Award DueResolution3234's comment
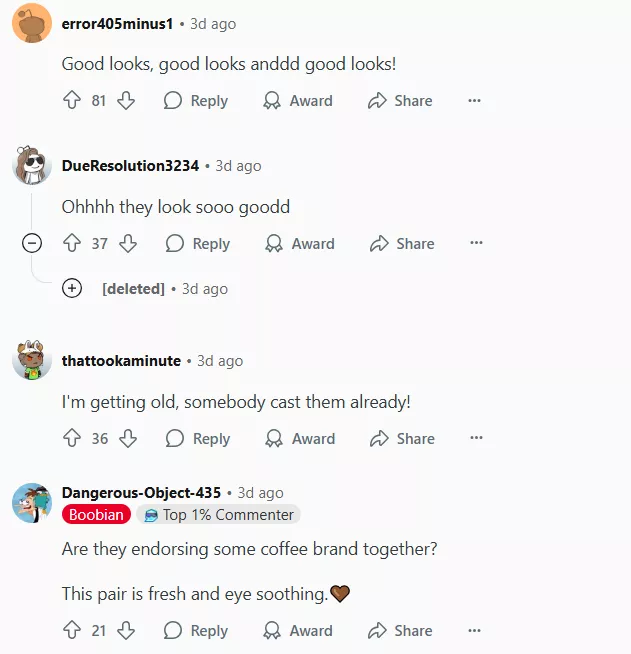This screenshot has width=631, height=654. tap(300, 243)
